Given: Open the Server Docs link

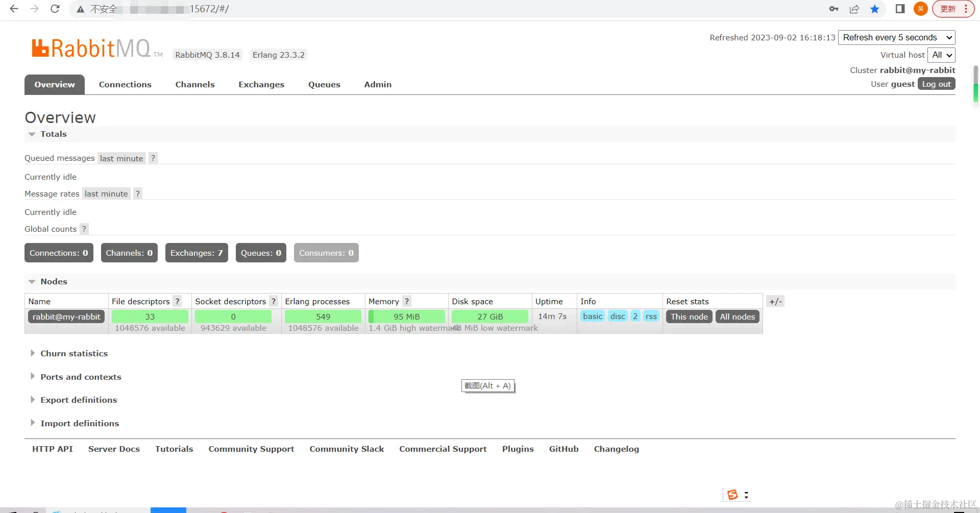Looking at the screenshot, I should [x=114, y=449].
